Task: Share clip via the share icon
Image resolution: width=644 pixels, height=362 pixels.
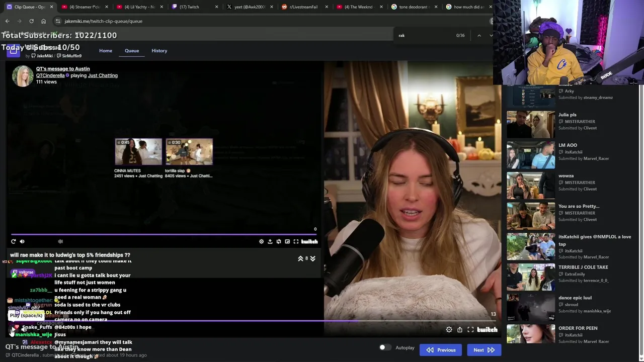Action: 270,242
